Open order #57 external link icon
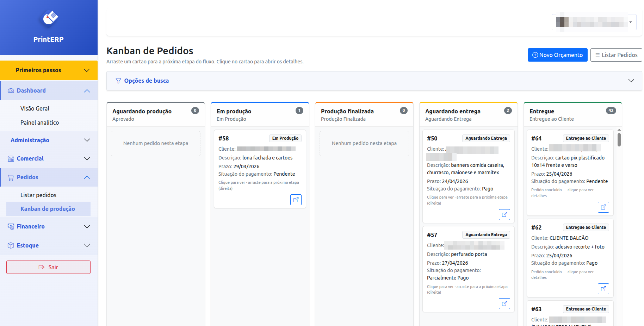 point(504,303)
